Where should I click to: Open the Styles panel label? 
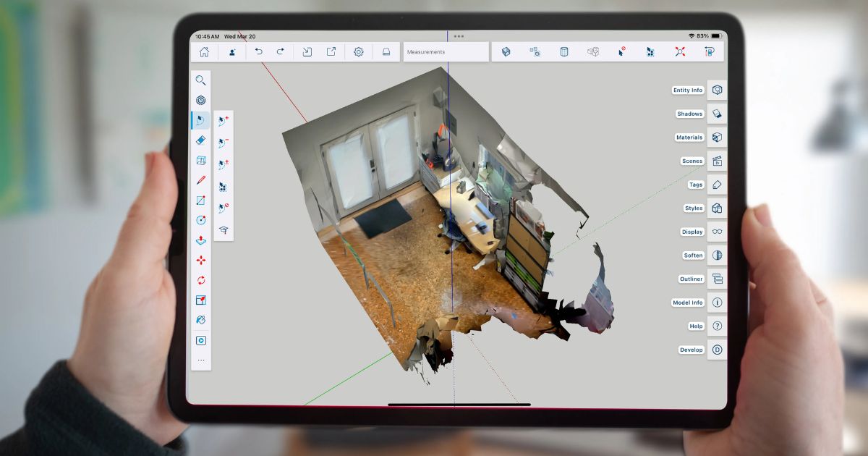694,208
